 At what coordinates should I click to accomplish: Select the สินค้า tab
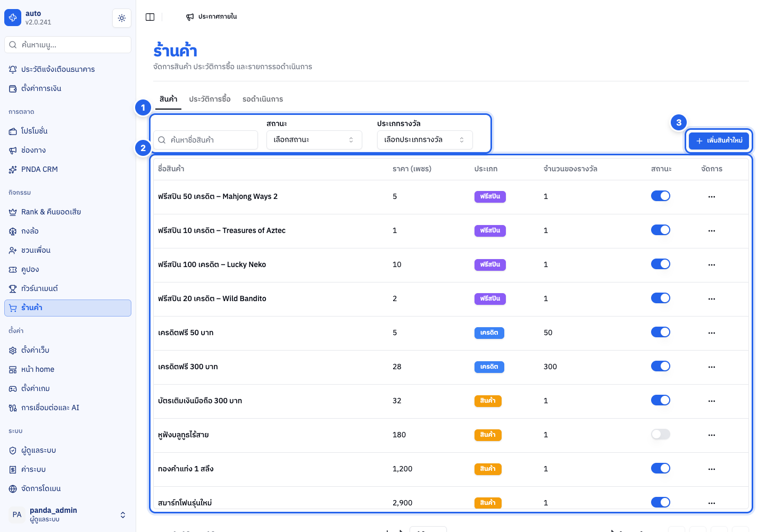click(x=168, y=99)
